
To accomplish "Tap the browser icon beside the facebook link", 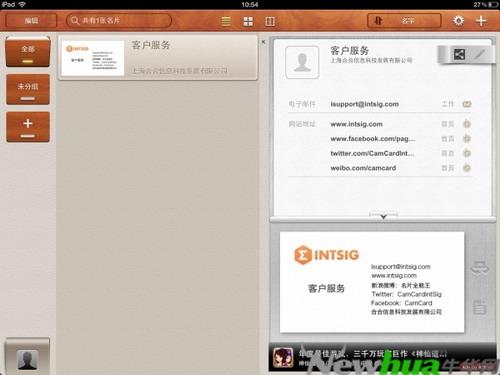I will pos(467,139).
